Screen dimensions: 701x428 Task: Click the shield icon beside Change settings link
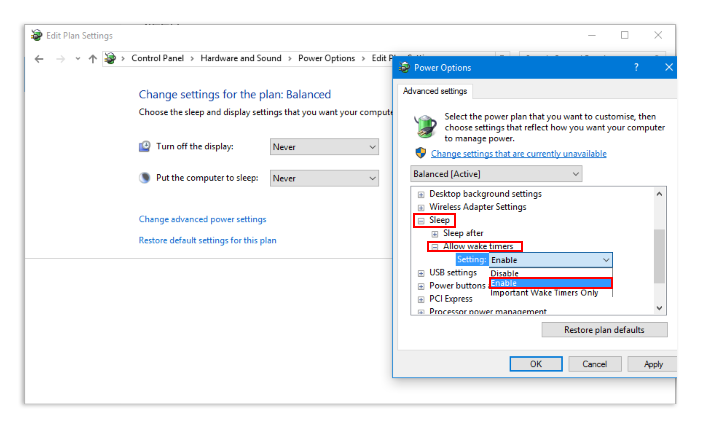pyautogui.click(x=421, y=153)
